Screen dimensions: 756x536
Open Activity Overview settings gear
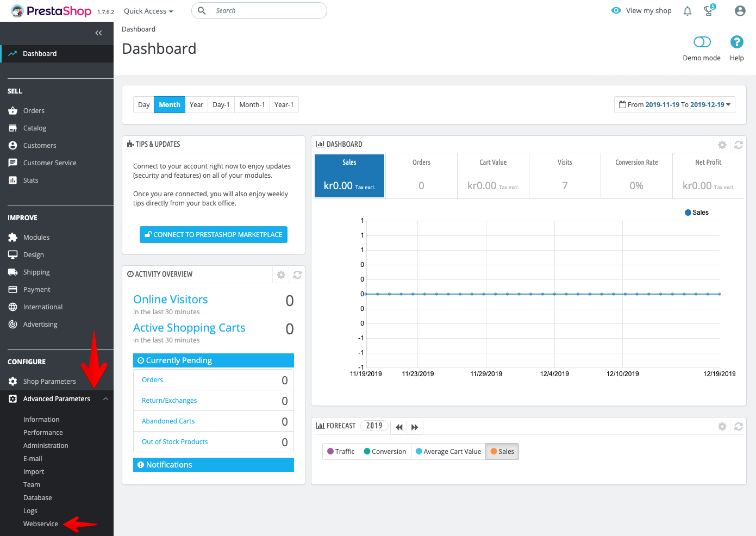click(281, 275)
